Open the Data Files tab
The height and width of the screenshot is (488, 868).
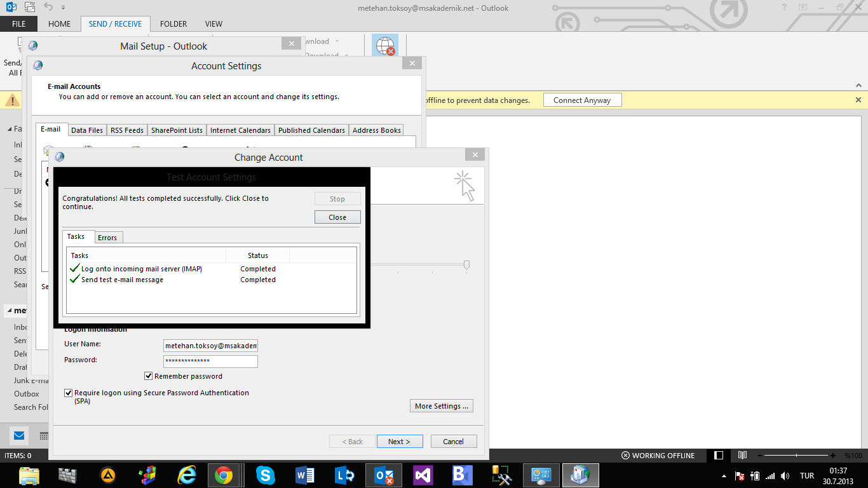click(x=87, y=130)
